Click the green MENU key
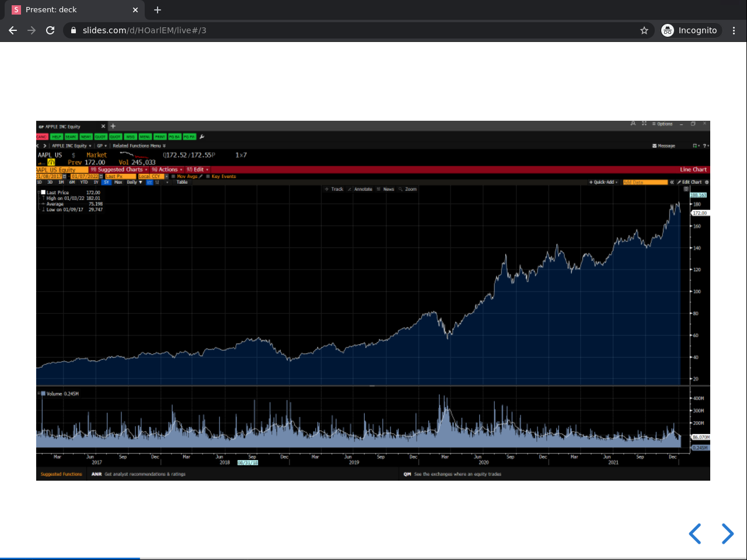This screenshot has width=747, height=560. 145,137
